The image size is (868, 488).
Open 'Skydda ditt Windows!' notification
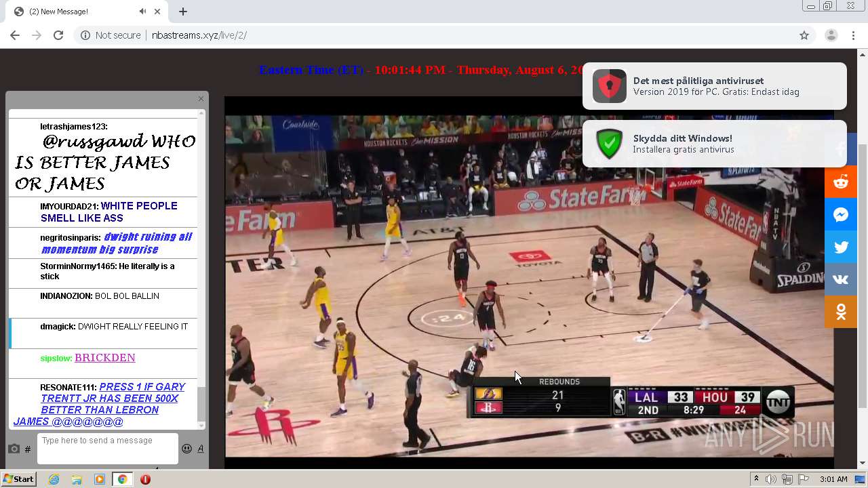pos(714,144)
